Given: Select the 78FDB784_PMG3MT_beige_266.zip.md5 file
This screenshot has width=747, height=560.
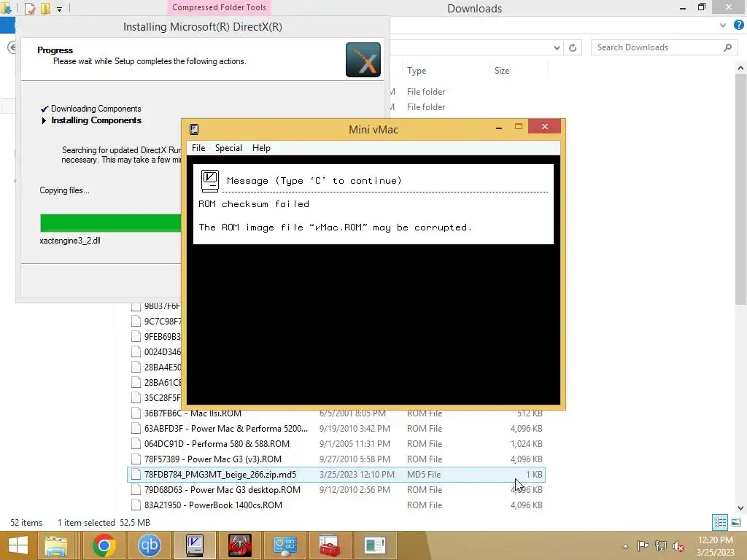Looking at the screenshot, I should (336, 474).
